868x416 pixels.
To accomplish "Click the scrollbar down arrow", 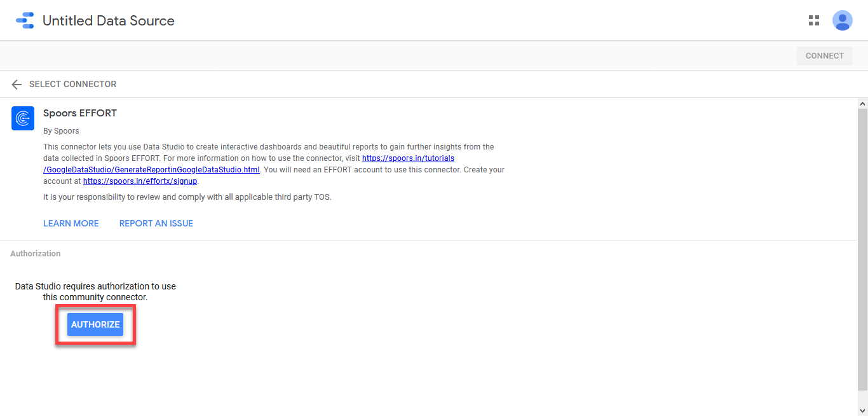I will 862,410.
